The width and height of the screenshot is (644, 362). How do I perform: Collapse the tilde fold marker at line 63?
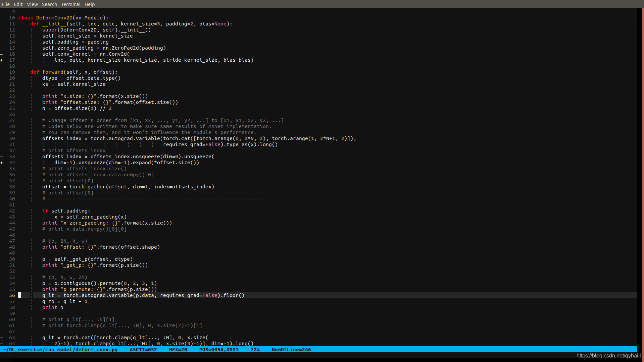2,338
